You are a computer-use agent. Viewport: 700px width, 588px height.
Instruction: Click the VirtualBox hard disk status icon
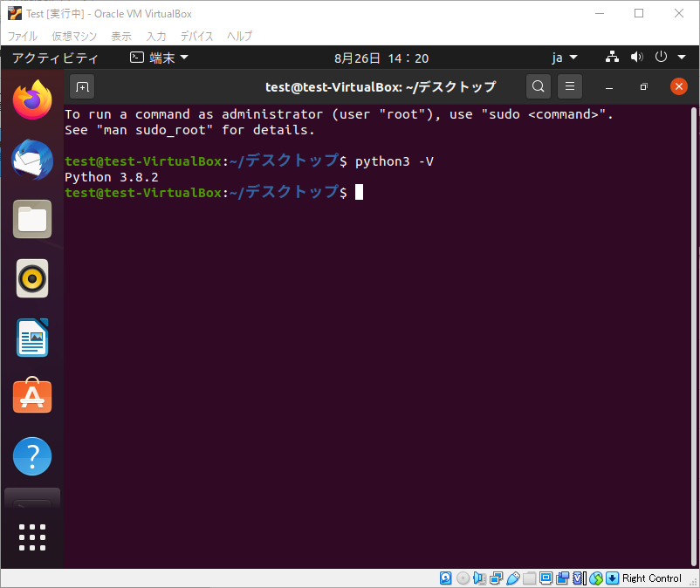(x=445, y=578)
